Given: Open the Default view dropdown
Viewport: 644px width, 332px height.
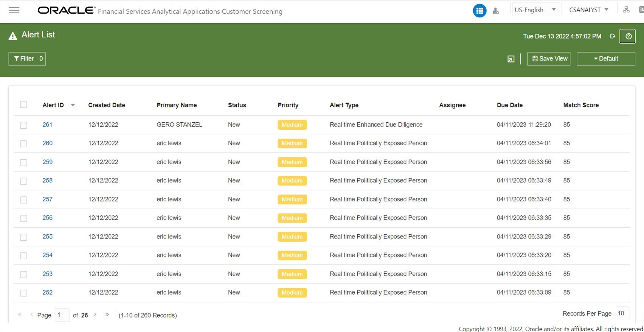Looking at the screenshot, I should click(x=606, y=59).
